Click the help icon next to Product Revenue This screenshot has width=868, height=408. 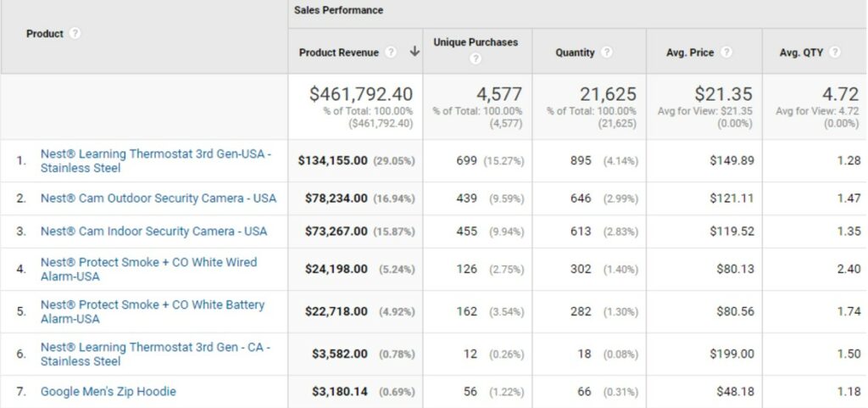click(x=391, y=52)
